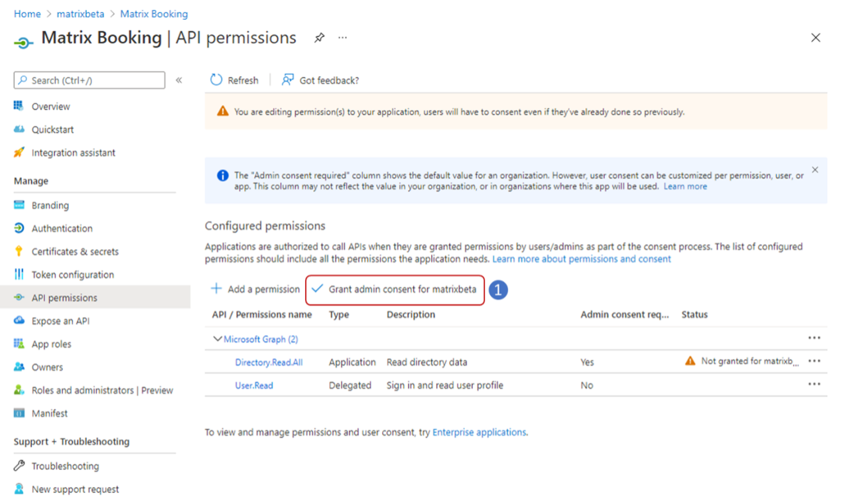Click the 'API / Permissions name' column header
The width and height of the screenshot is (843, 504).
(x=262, y=314)
